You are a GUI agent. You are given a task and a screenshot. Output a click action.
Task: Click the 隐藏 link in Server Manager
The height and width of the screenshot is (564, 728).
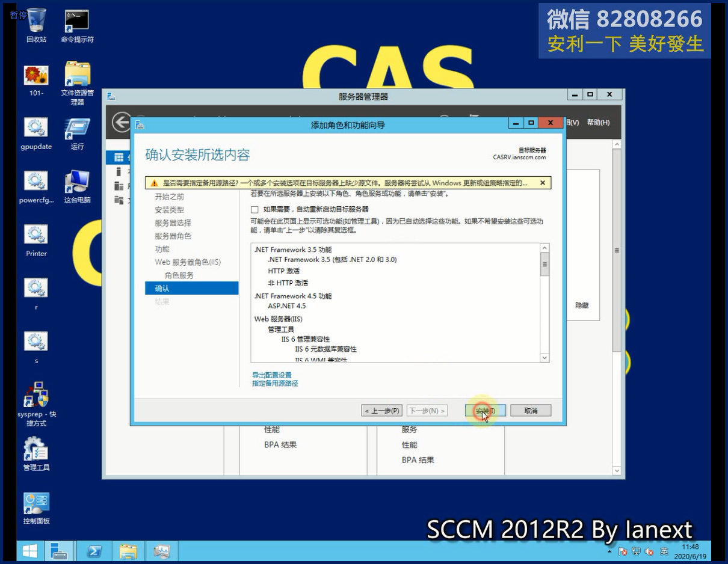[x=582, y=306]
